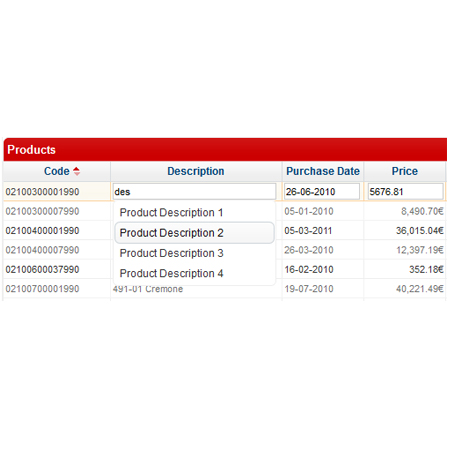Viewport: 451px width, 451px height.
Task: Click the Products panel title bar
Action: [x=225, y=150]
